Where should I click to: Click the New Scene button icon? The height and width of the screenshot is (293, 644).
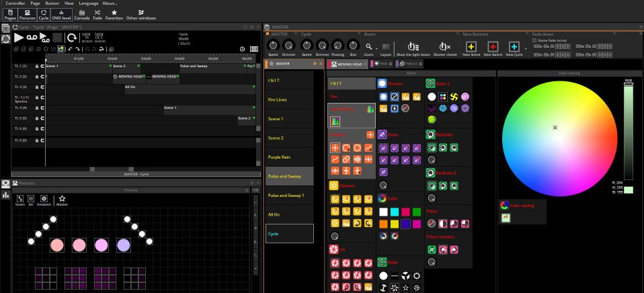click(471, 47)
